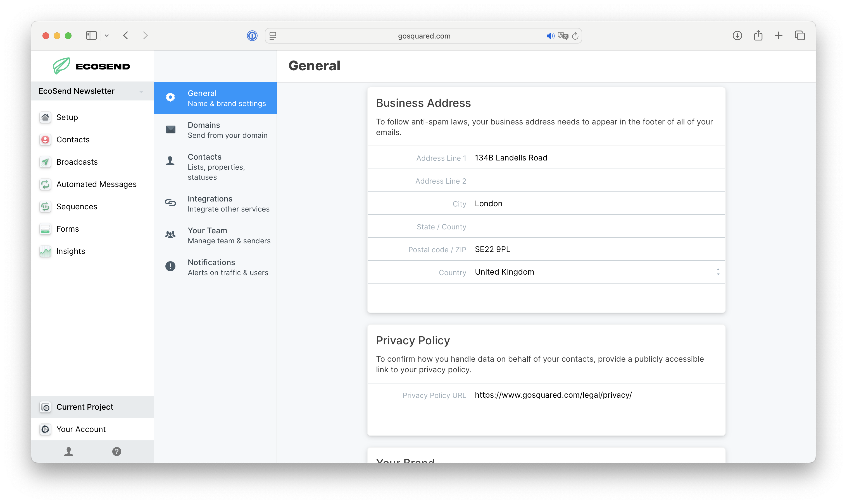Click the help question mark icon
This screenshot has width=847, height=504.
pyautogui.click(x=116, y=452)
